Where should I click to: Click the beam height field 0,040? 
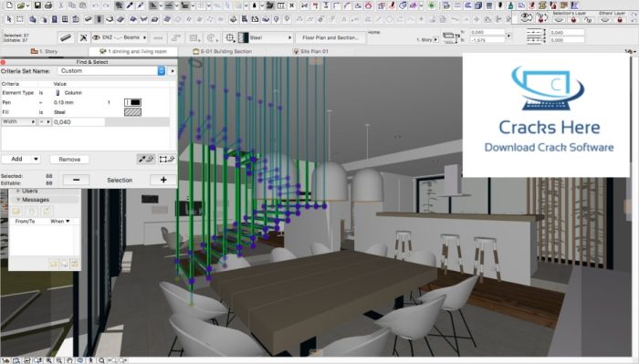pyautogui.click(x=487, y=32)
